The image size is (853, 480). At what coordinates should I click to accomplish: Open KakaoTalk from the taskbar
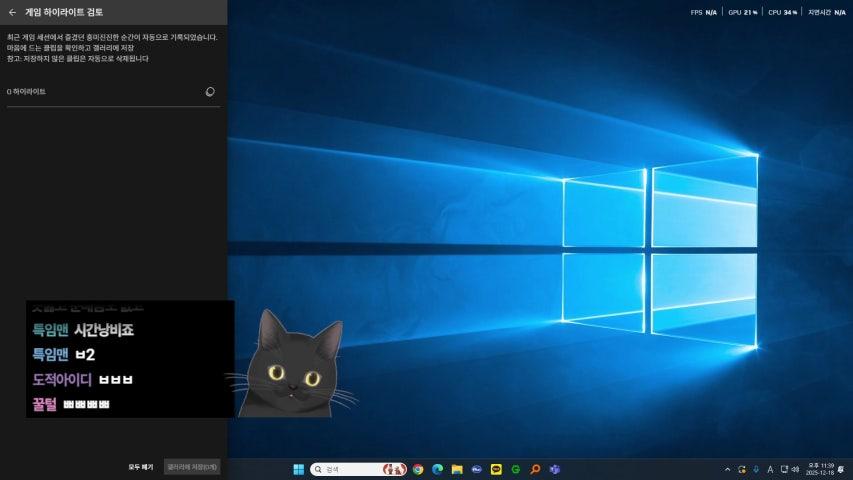click(496, 469)
